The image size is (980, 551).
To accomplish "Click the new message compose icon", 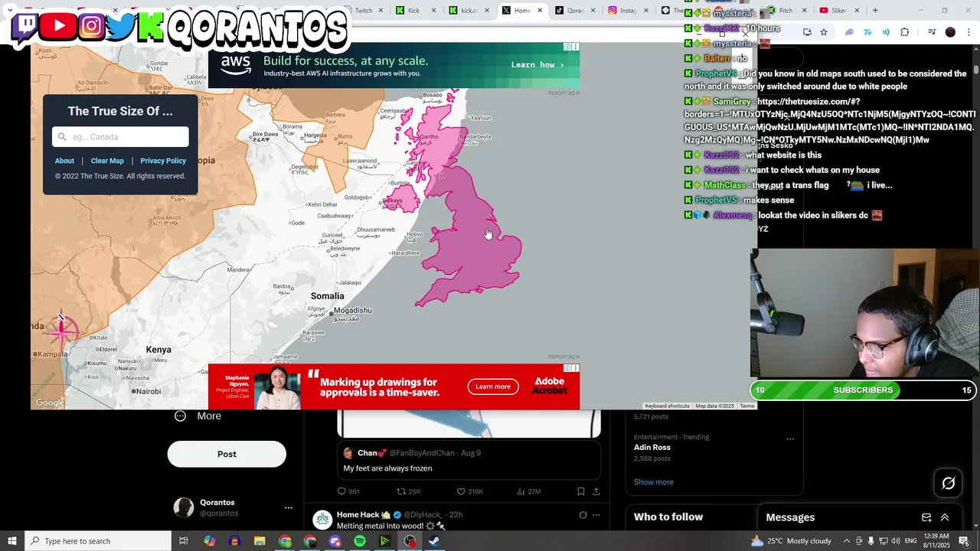I will pyautogui.click(x=926, y=517).
